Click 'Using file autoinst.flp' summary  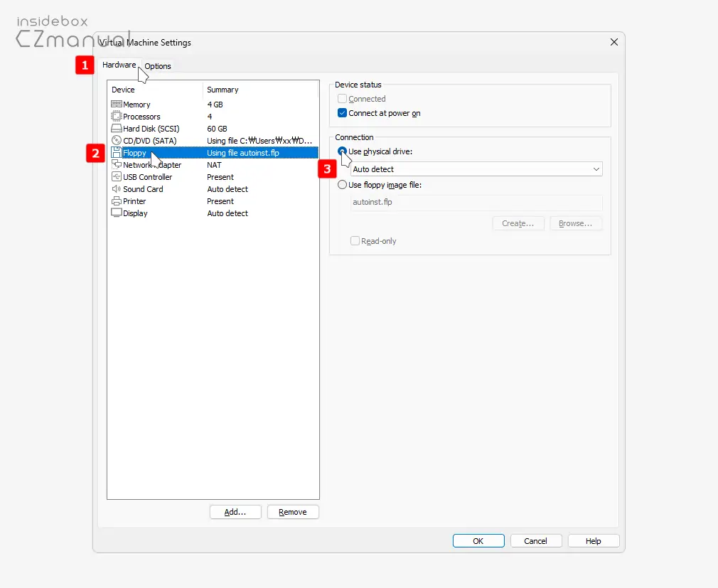coord(242,153)
